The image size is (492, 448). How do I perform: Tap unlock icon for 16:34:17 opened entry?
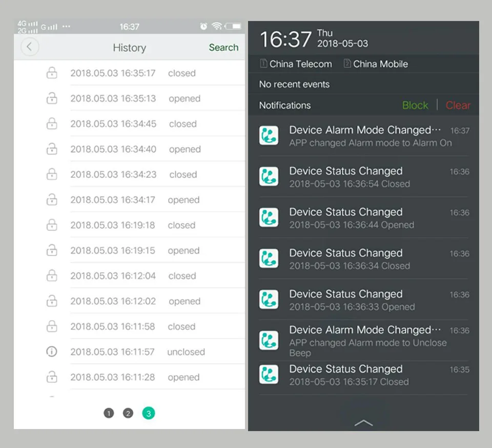point(52,200)
